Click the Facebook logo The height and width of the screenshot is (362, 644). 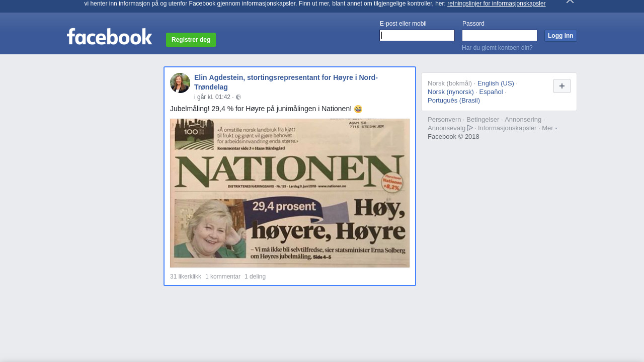[x=109, y=37]
